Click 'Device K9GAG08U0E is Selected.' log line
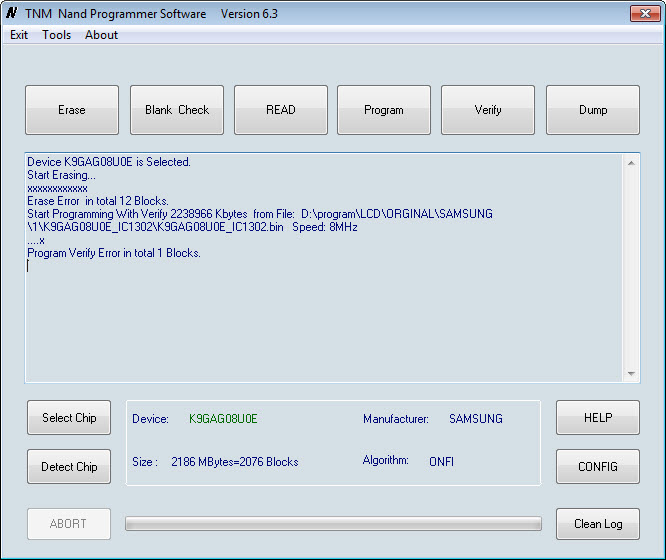This screenshot has width=666, height=560. [x=109, y=162]
